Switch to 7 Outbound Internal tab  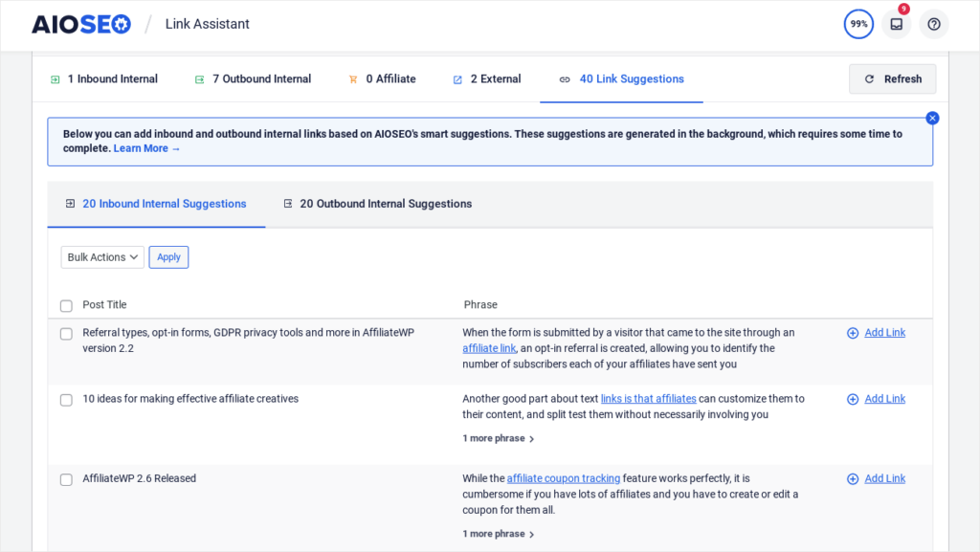[x=253, y=79]
